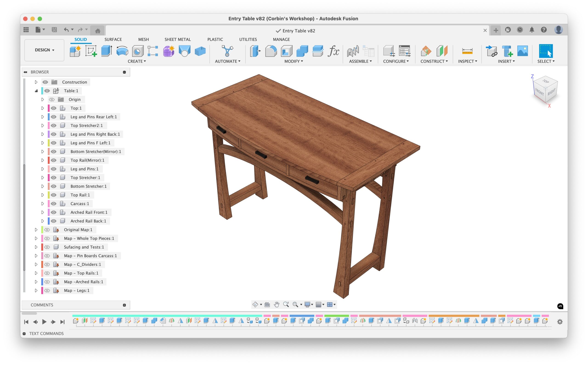Switch to the MESH tab
Image resolution: width=588 pixels, height=365 pixels.
tap(144, 39)
